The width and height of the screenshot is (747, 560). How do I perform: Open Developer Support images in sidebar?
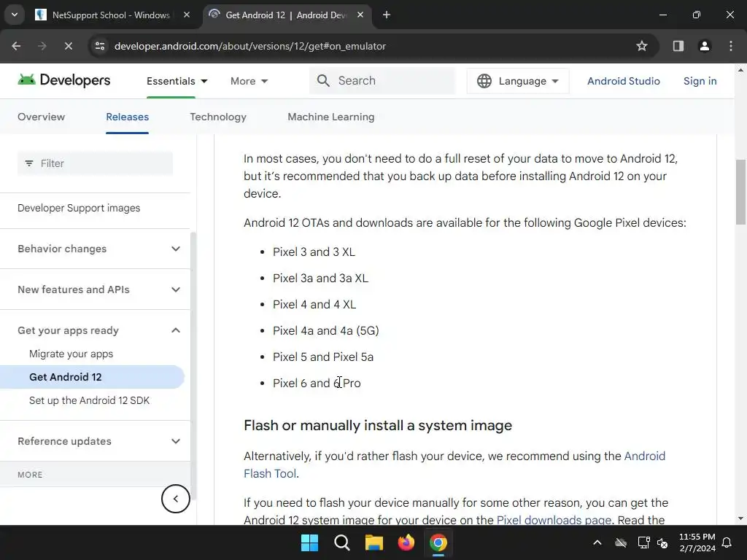79,208
